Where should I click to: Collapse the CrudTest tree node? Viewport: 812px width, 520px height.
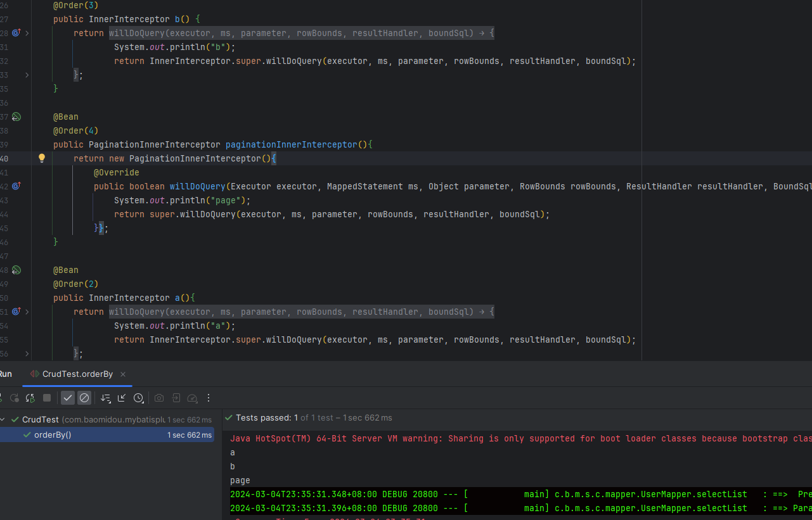pyautogui.click(x=4, y=419)
